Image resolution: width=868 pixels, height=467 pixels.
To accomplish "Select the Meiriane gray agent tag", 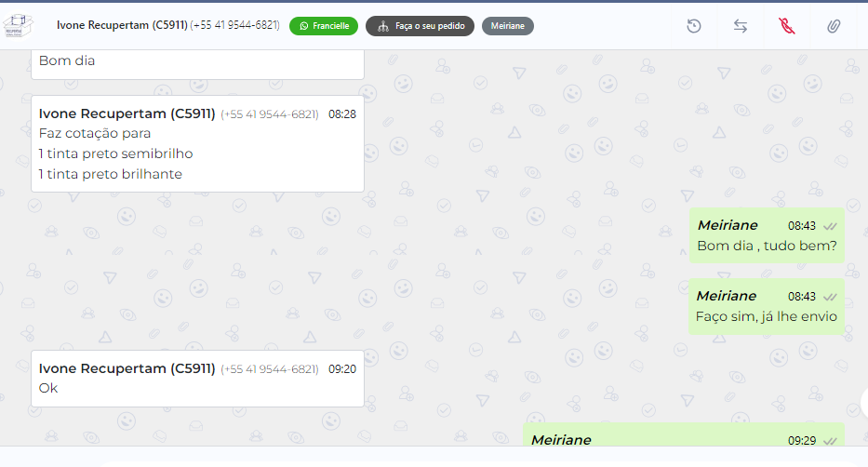I will 508,26.
